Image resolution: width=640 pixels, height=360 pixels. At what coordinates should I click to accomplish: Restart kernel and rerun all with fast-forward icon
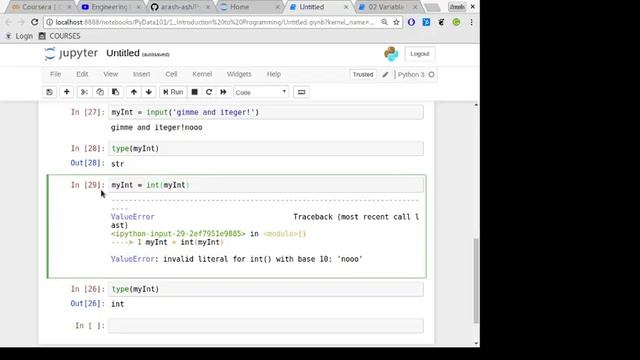click(223, 92)
